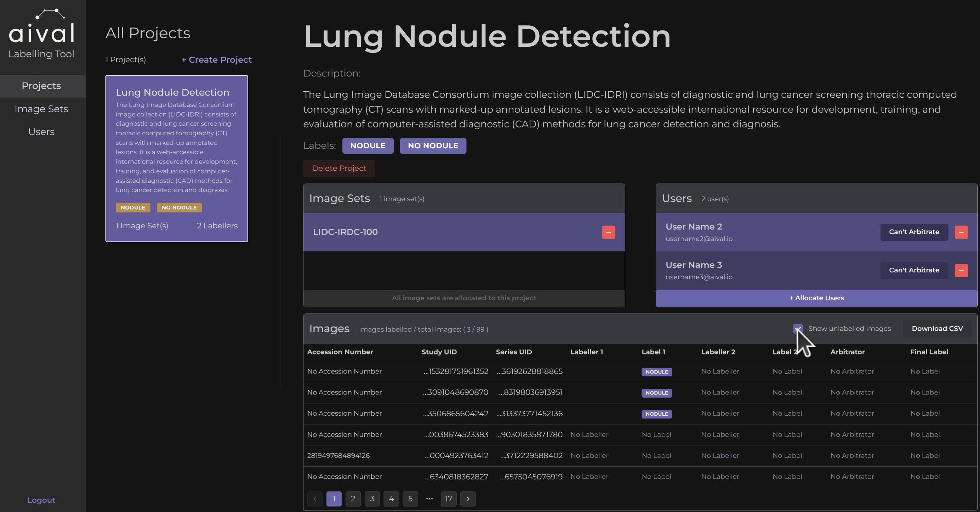Screen dimensions: 980x512
Task: Click the remove icon for User Name 2
Action: click(x=961, y=232)
